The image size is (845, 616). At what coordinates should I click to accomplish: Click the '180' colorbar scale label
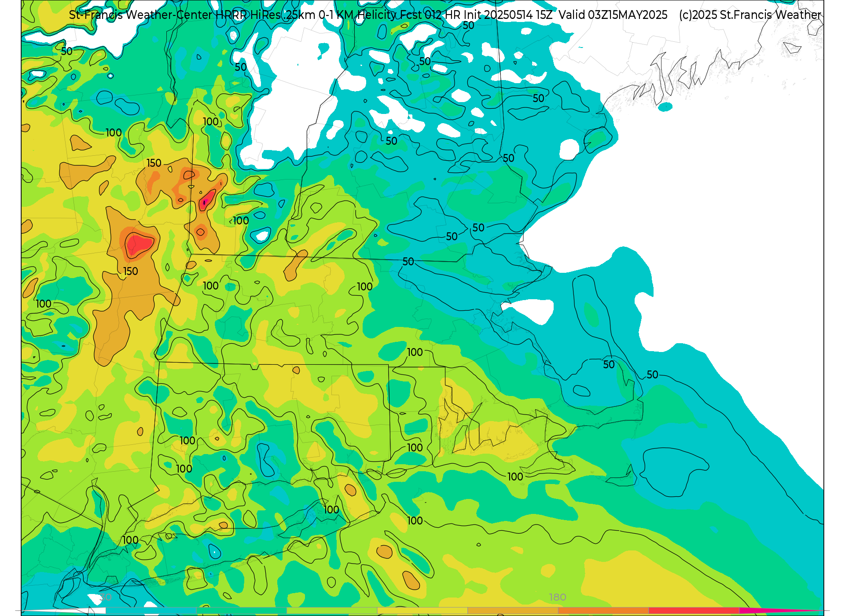click(557, 597)
